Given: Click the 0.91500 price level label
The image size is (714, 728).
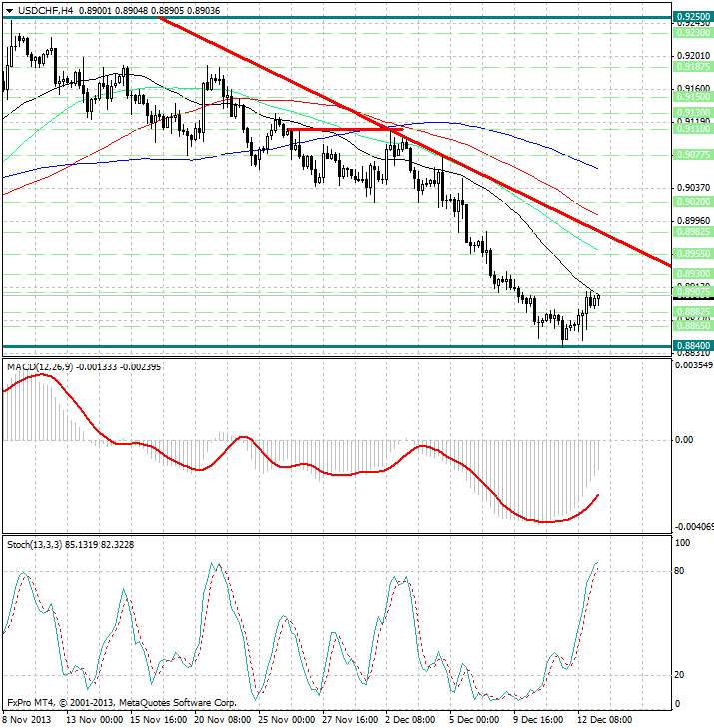Looking at the screenshot, I should point(693,96).
